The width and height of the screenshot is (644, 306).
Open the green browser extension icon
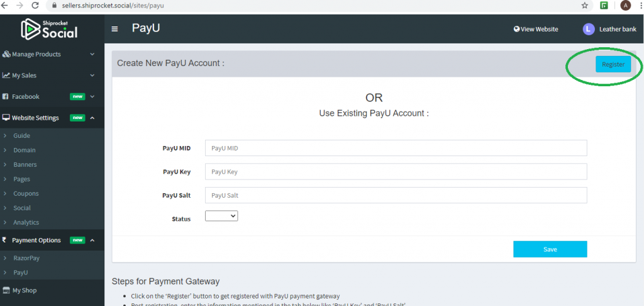[x=604, y=5]
